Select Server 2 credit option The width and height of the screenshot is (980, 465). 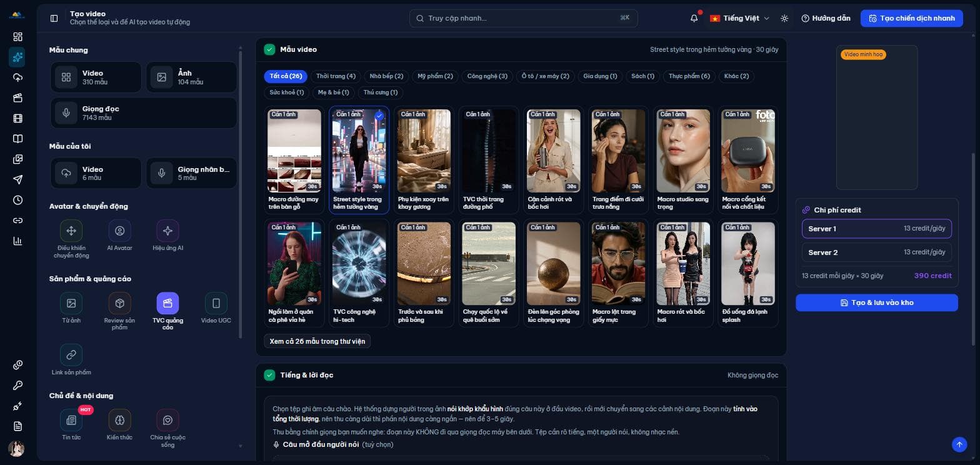pos(876,252)
